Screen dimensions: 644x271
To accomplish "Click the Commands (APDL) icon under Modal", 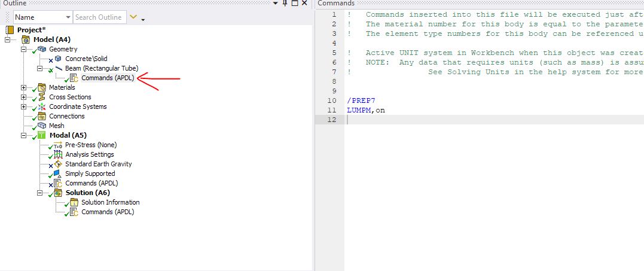I will (58, 183).
